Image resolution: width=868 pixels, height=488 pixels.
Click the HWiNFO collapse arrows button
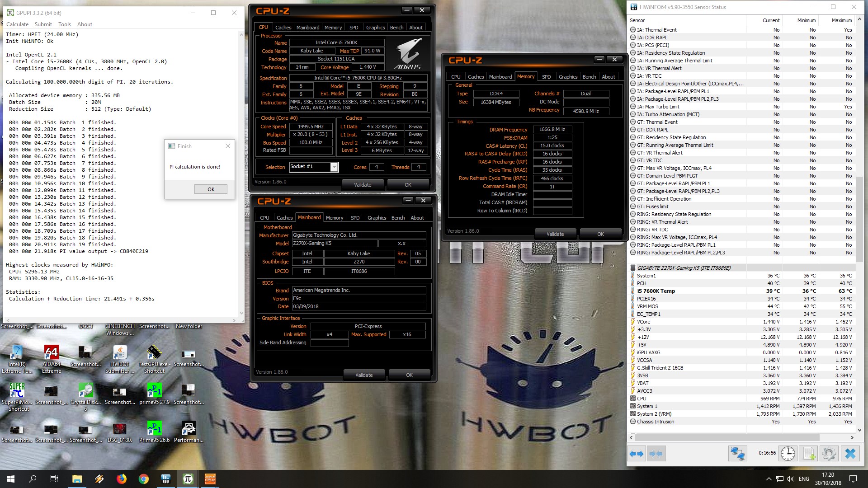tap(656, 453)
